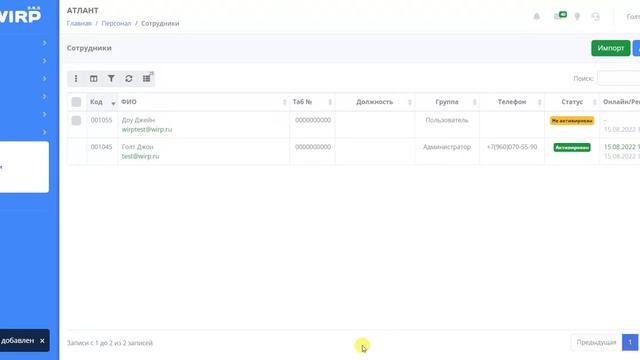Sort table by Группа column
Screen dimensions: 640x360
click(x=447, y=102)
